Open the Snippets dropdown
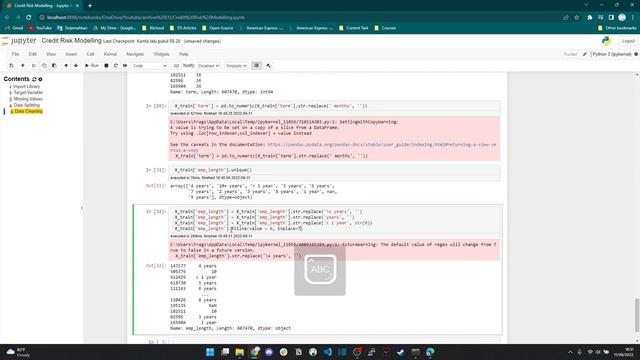This screenshot has width=640, height=360. coord(236,66)
